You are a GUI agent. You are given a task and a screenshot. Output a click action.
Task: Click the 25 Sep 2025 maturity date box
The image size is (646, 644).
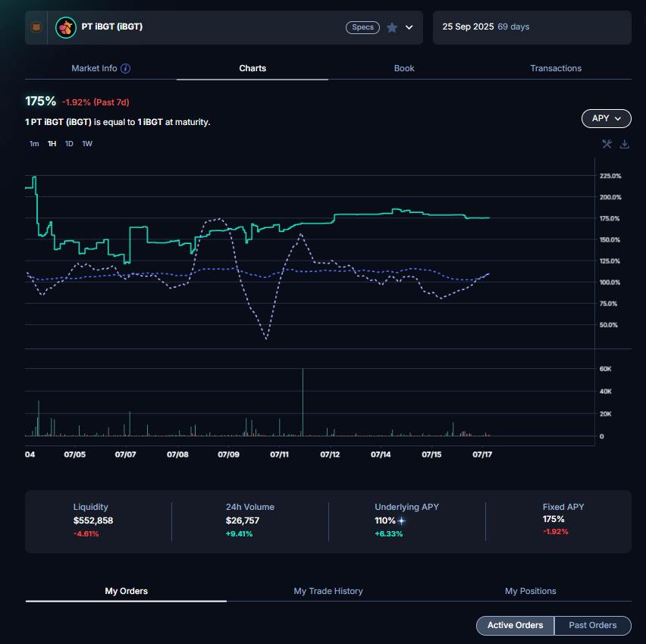pos(532,27)
